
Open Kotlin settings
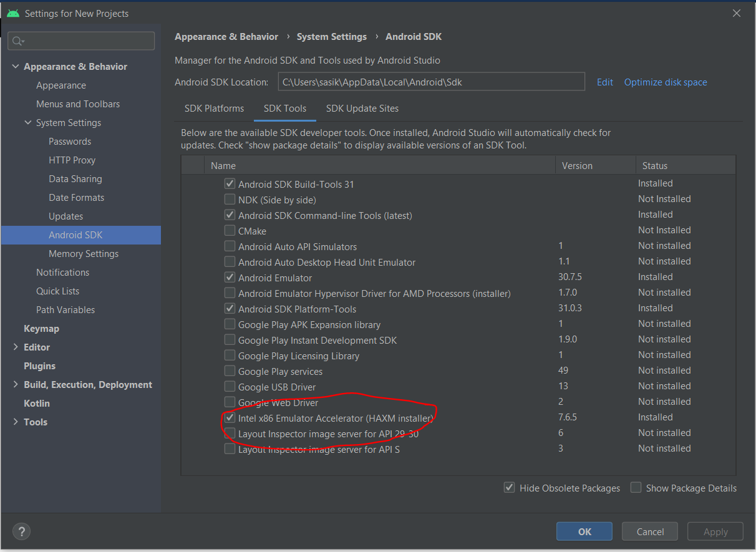tap(37, 404)
